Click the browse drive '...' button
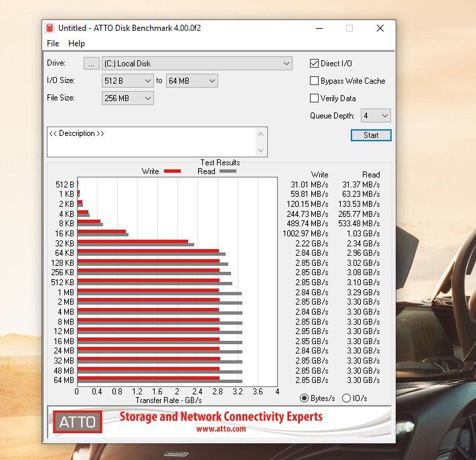 pyautogui.click(x=91, y=64)
